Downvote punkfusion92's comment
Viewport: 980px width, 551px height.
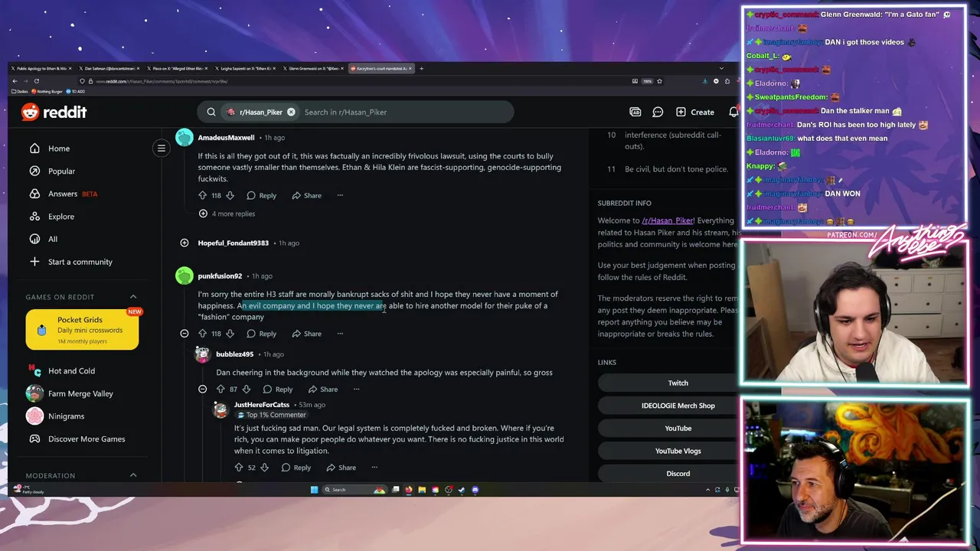tap(230, 334)
